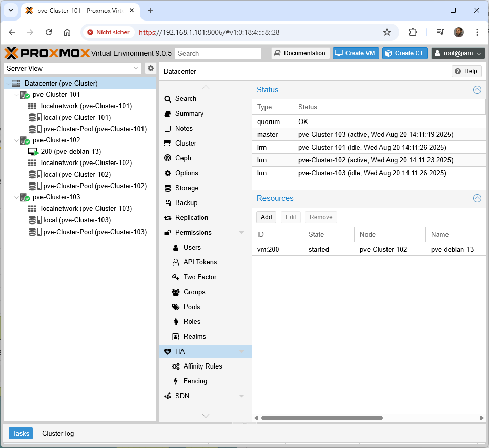Collapse the Status panel

(x=477, y=90)
